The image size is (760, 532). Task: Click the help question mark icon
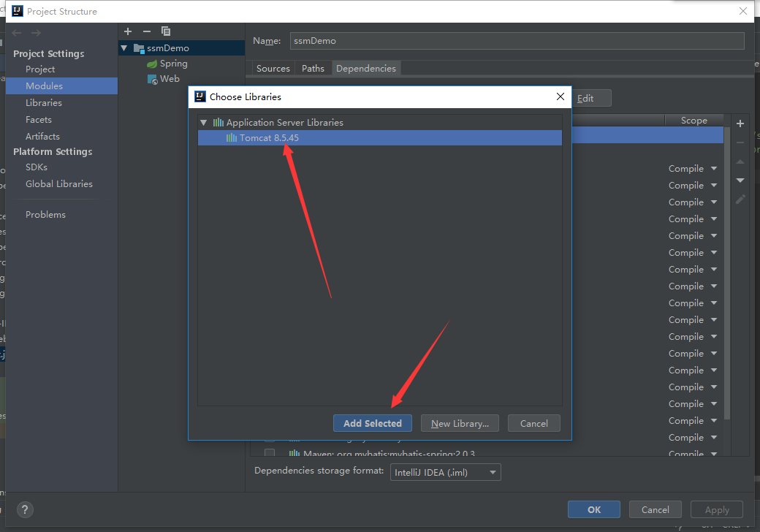[x=25, y=509]
